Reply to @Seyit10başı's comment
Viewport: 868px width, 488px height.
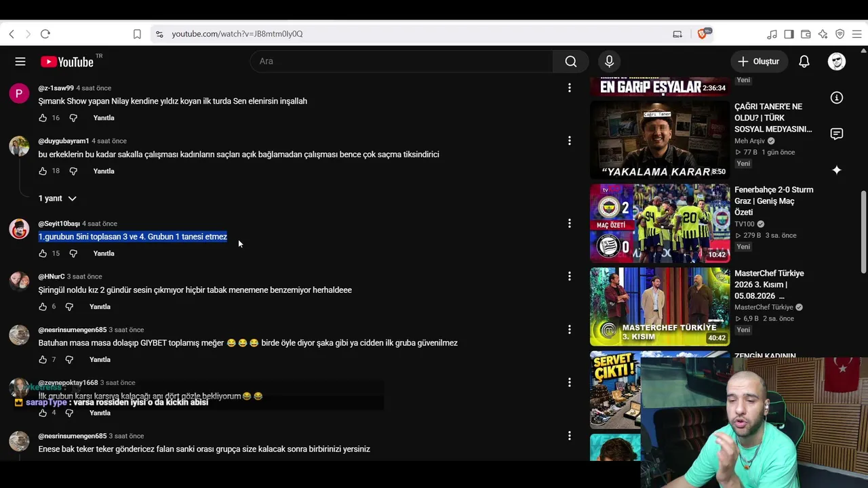pyautogui.click(x=104, y=253)
